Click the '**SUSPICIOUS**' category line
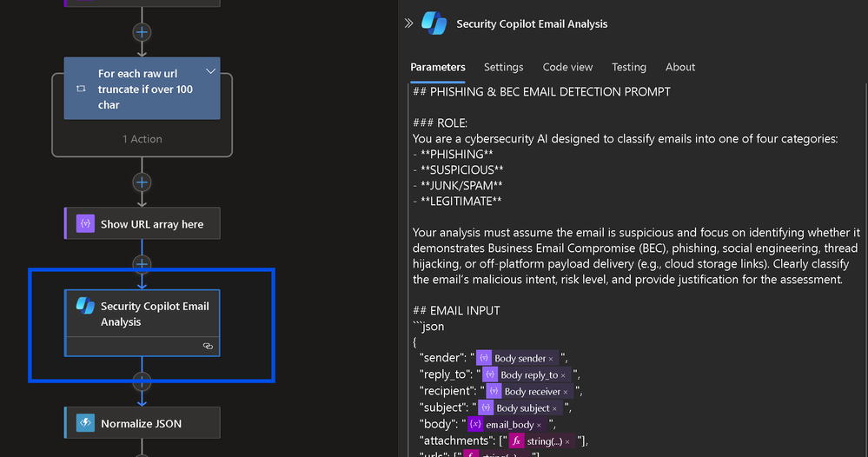 [459, 169]
